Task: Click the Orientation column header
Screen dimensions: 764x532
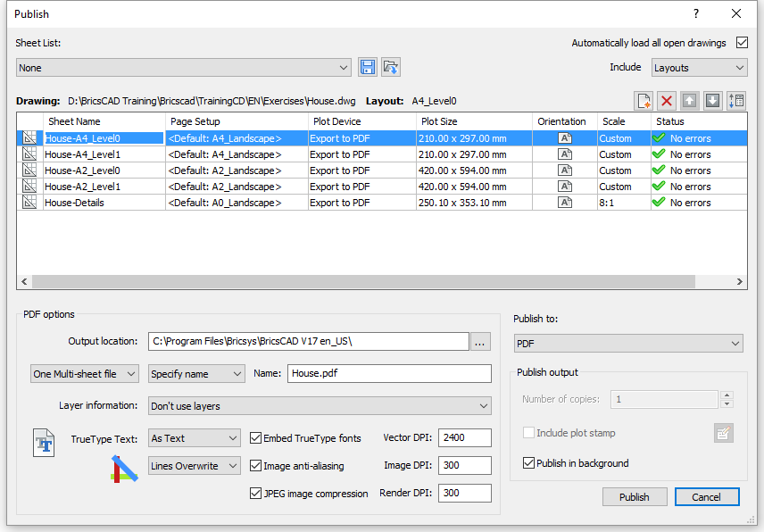Action: (565, 121)
